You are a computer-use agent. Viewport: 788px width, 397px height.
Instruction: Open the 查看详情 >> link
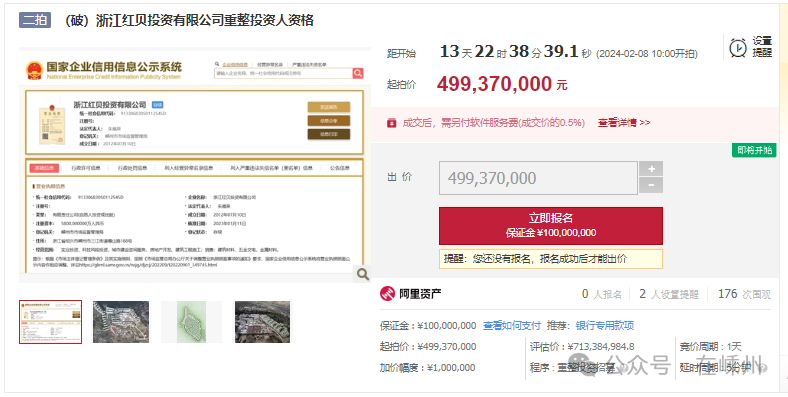624,123
